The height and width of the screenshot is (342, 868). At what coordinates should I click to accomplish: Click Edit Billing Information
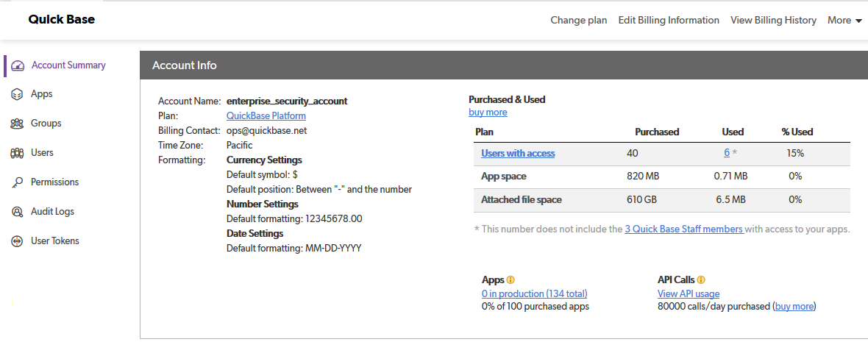pos(669,21)
